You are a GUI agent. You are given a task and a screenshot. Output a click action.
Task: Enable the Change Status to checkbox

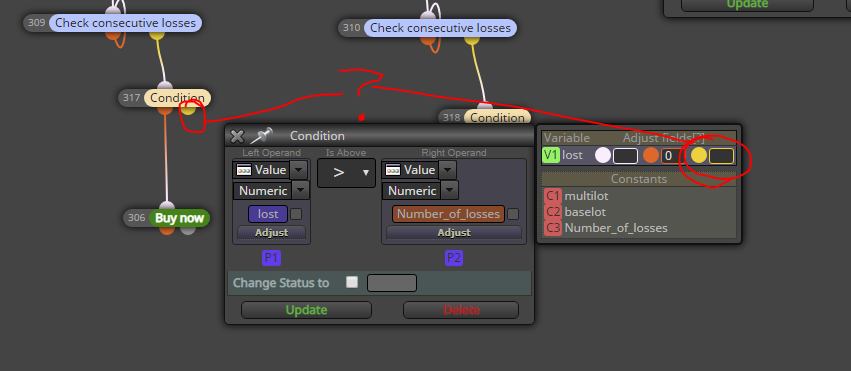coord(352,282)
